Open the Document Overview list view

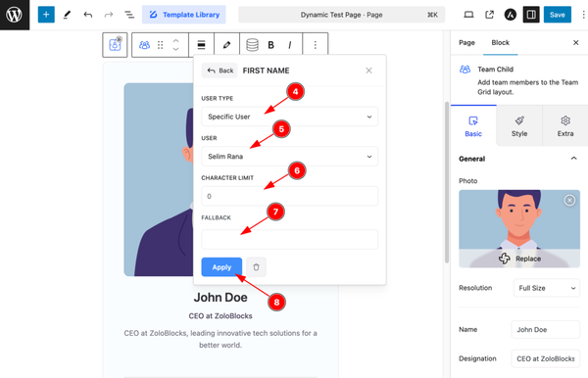[129, 15]
